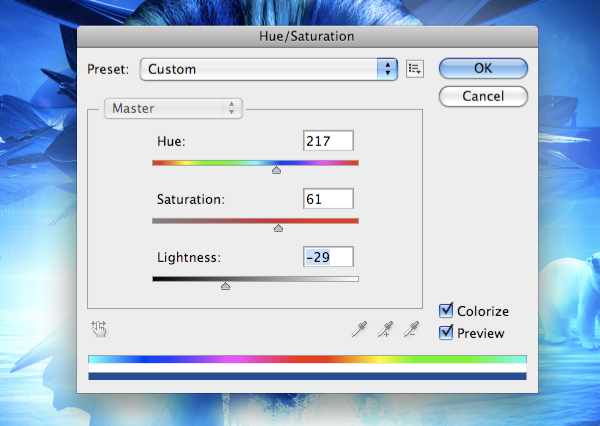This screenshot has width=600, height=426.
Task: Click the Saturation: label
Action: click(191, 199)
